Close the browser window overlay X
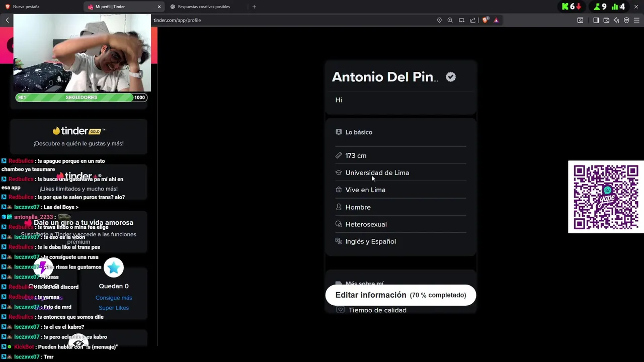This screenshot has width=644, height=362. tap(636, 7)
